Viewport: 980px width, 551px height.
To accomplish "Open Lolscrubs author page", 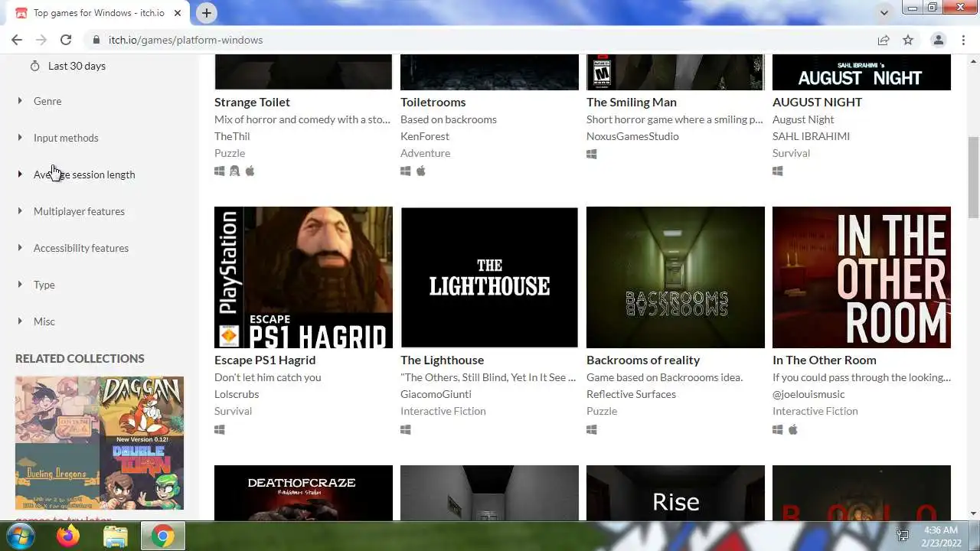I will 237,394.
